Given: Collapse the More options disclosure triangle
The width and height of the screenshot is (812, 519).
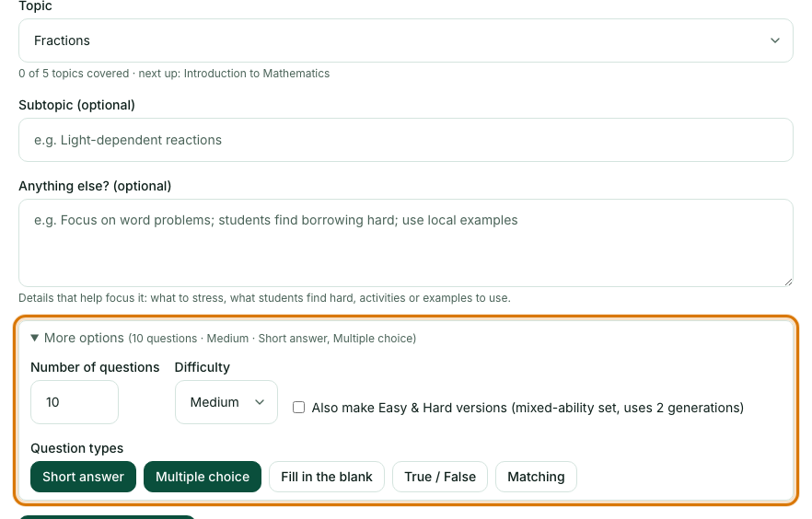Looking at the screenshot, I should pos(35,338).
